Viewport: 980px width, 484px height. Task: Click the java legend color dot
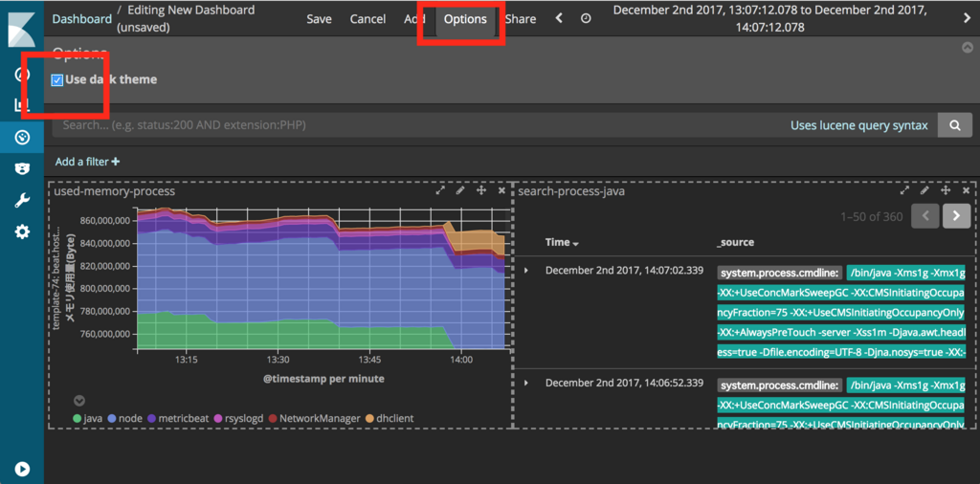(x=77, y=418)
